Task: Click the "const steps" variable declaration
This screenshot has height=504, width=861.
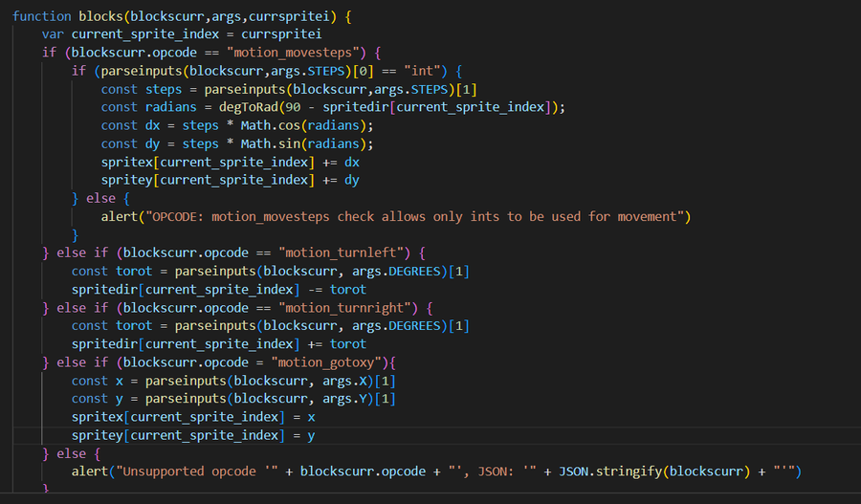Action: [x=142, y=89]
